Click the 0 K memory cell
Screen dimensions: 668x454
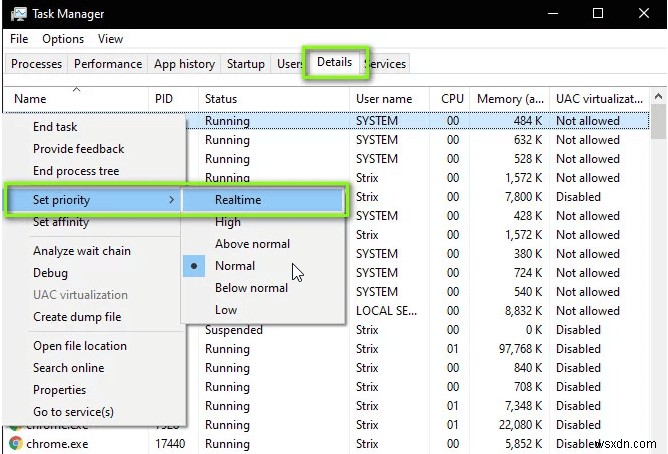(510, 330)
